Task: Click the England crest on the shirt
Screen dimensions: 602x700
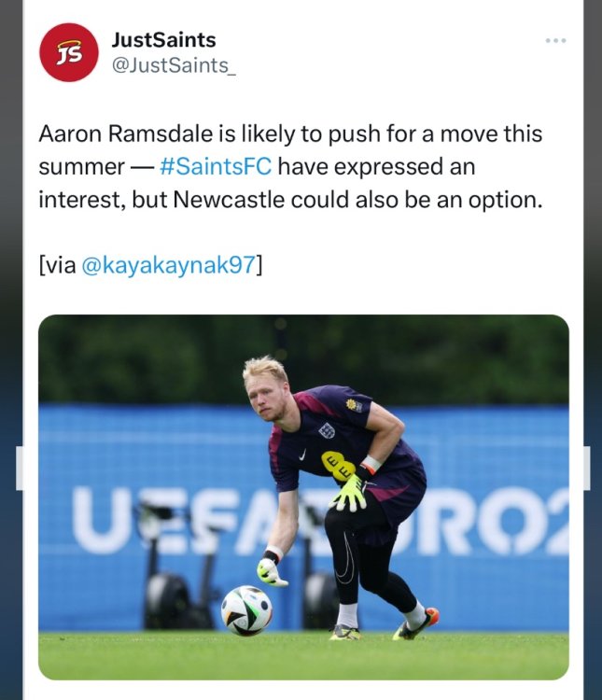Action: pos(326,430)
